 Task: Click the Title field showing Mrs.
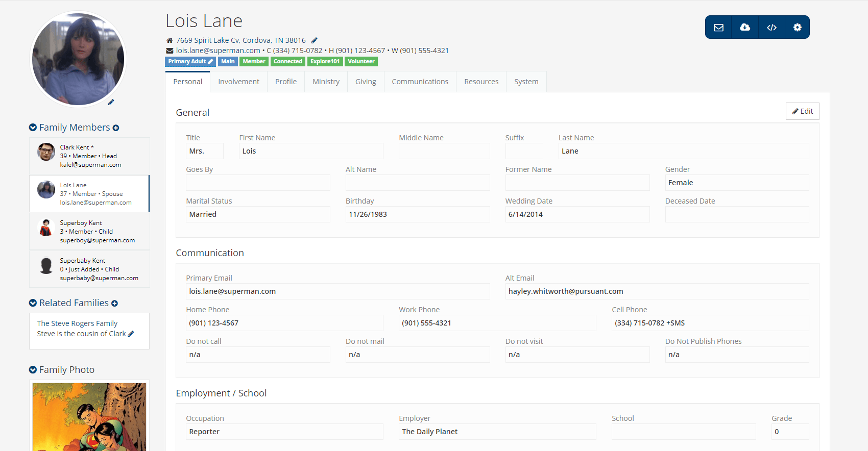pyautogui.click(x=205, y=151)
